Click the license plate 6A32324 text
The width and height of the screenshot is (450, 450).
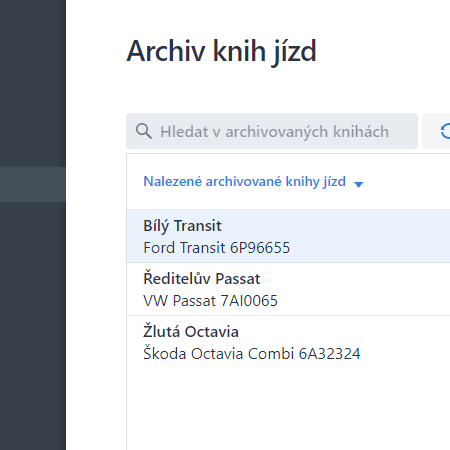pyautogui.click(x=329, y=354)
